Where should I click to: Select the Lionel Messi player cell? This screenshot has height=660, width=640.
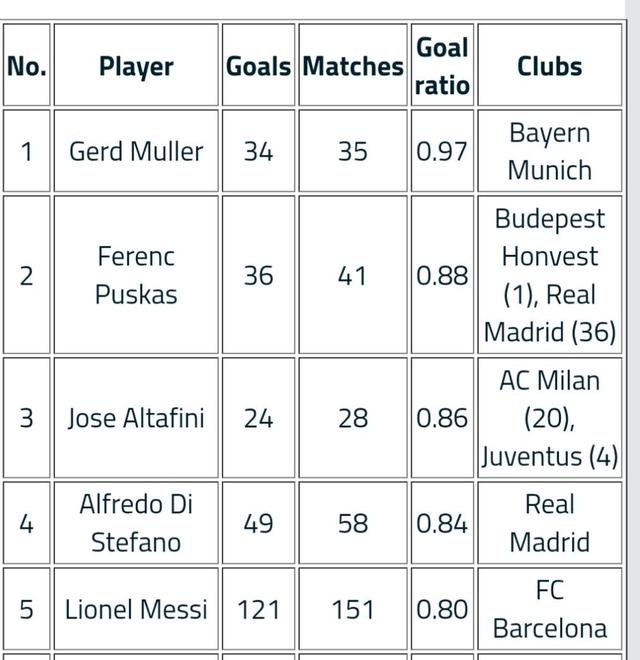(136, 609)
